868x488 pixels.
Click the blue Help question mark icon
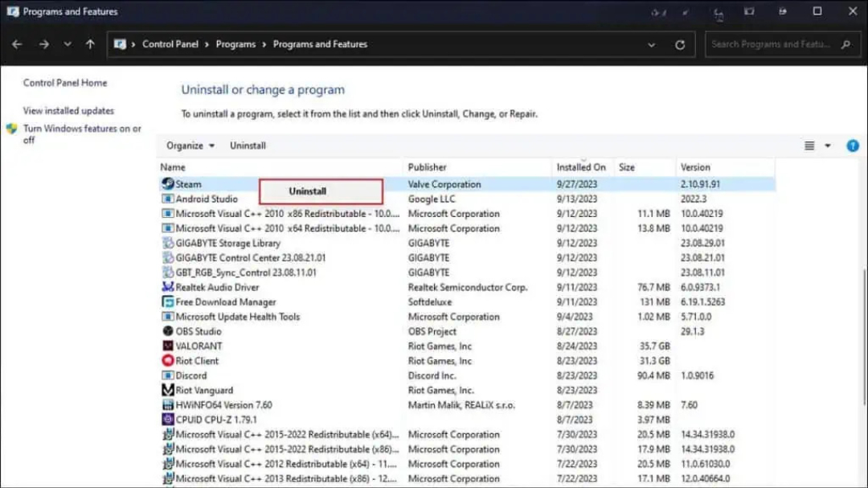(x=853, y=146)
